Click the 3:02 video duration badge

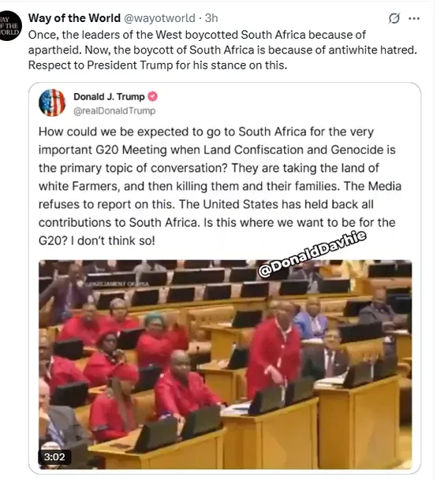click(x=54, y=456)
